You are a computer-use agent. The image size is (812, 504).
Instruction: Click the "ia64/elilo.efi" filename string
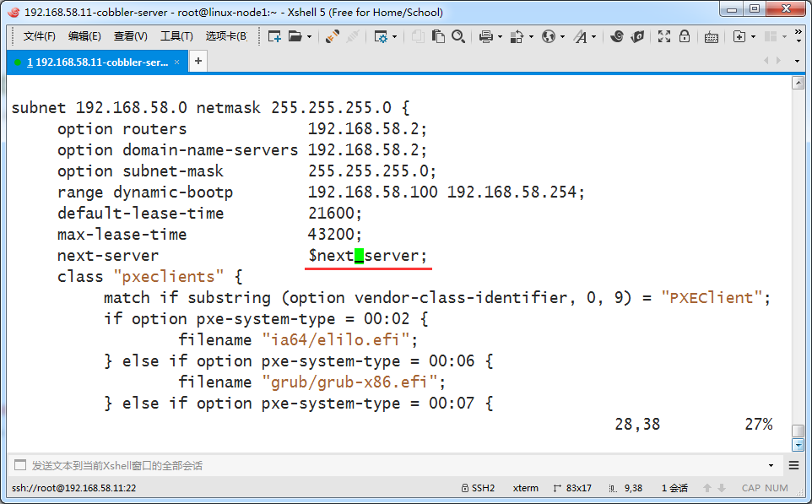(335, 339)
